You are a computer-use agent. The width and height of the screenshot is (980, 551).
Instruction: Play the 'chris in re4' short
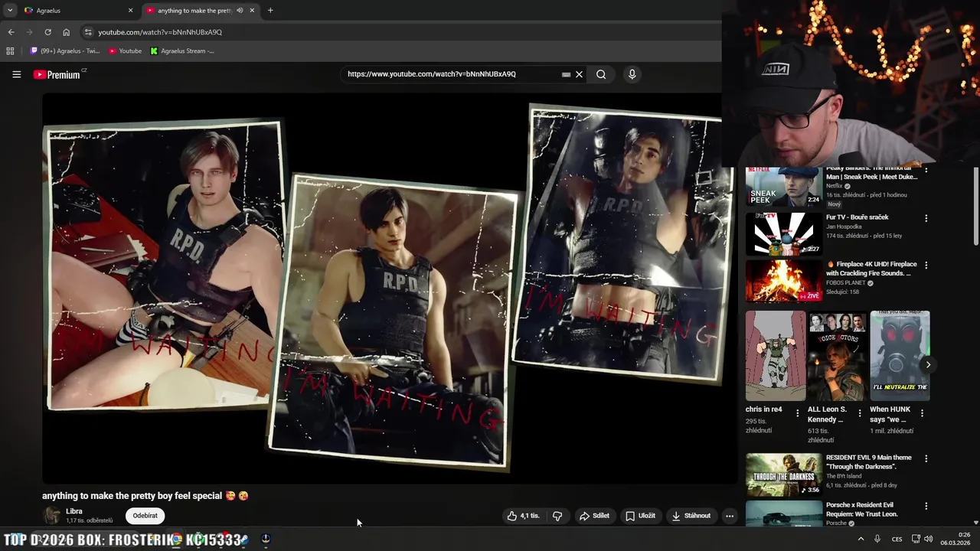tap(776, 356)
